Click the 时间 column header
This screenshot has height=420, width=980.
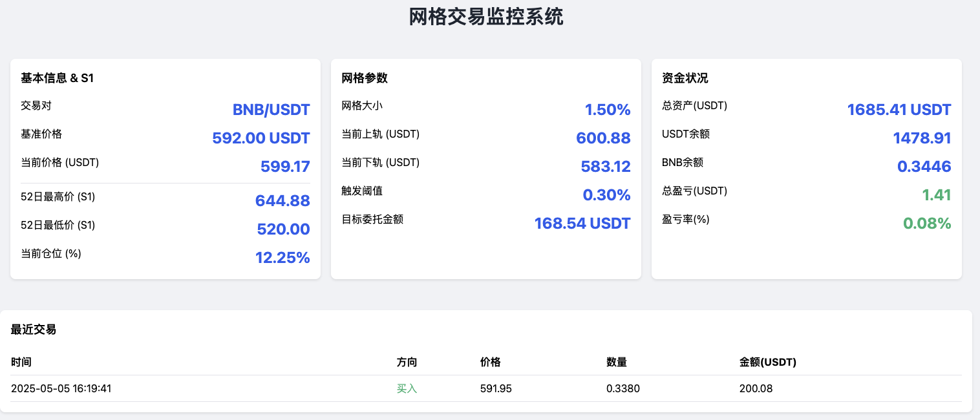point(21,362)
